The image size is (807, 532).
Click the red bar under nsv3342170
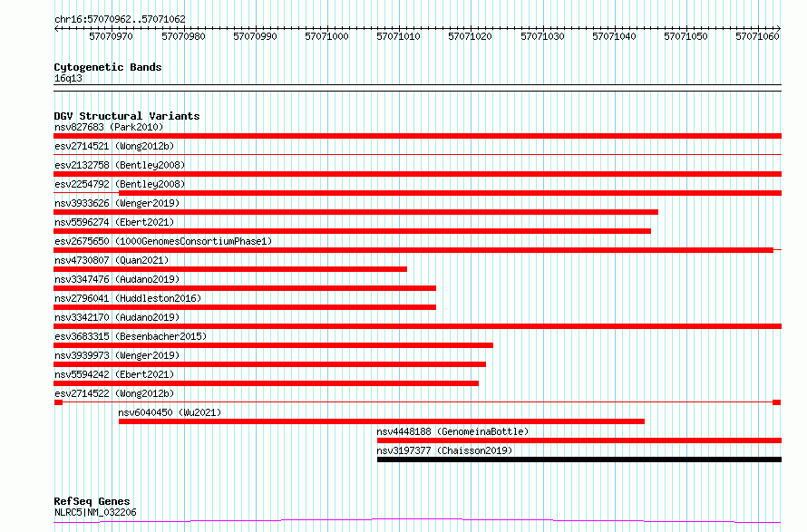coord(417,326)
